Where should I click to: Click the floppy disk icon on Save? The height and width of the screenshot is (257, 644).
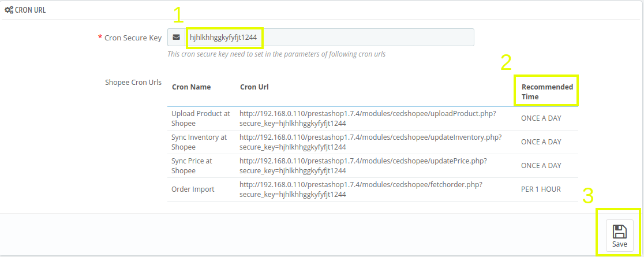[619, 231]
